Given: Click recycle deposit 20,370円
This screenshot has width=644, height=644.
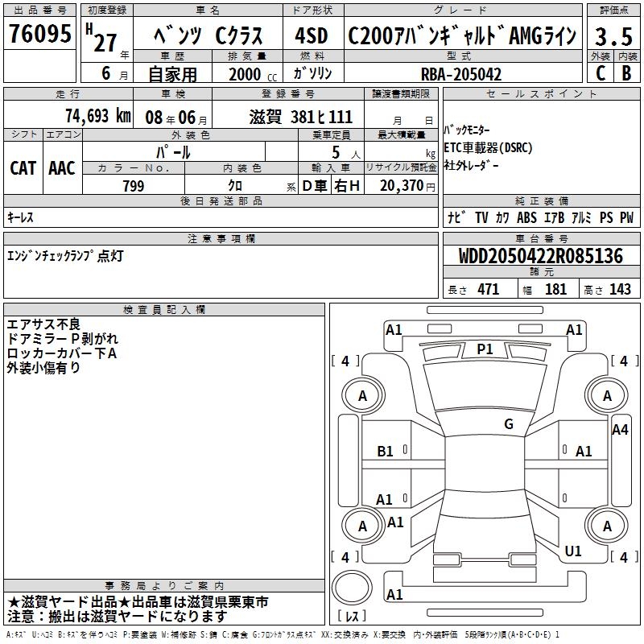Looking at the screenshot, I should [x=407, y=186].
